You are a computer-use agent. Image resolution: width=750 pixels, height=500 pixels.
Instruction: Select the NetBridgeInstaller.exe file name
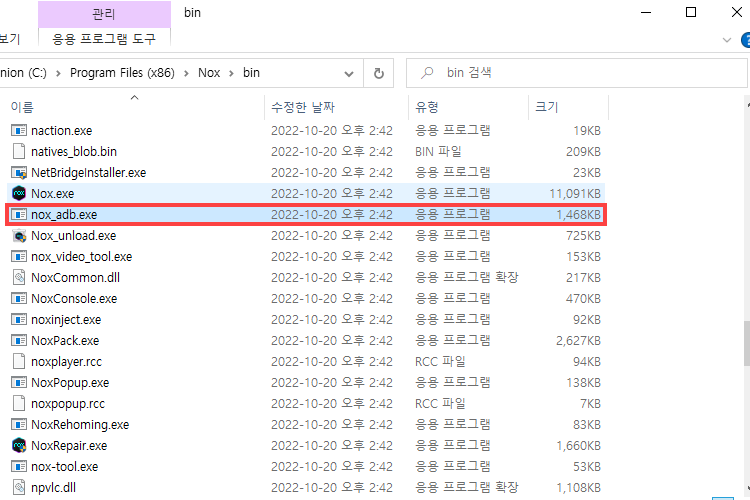point(88,172)
